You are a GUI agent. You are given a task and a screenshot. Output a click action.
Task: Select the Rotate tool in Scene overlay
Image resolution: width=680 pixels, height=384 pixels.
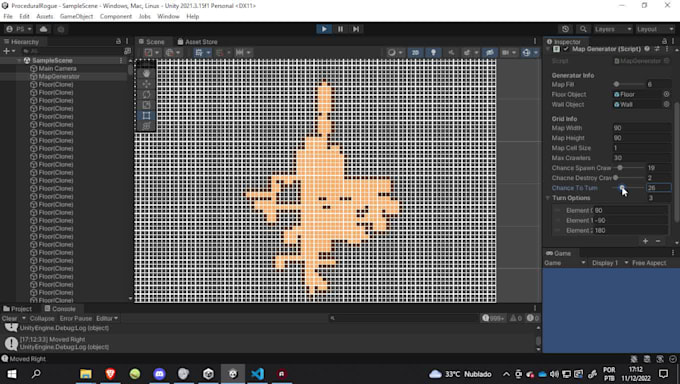(146, 95)
